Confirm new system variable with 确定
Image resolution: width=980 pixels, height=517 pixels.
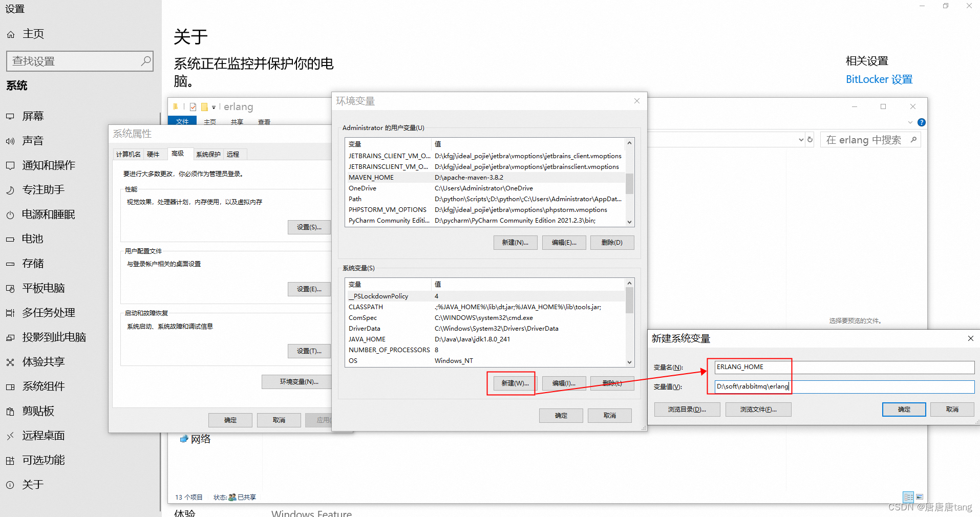(904, 410)
